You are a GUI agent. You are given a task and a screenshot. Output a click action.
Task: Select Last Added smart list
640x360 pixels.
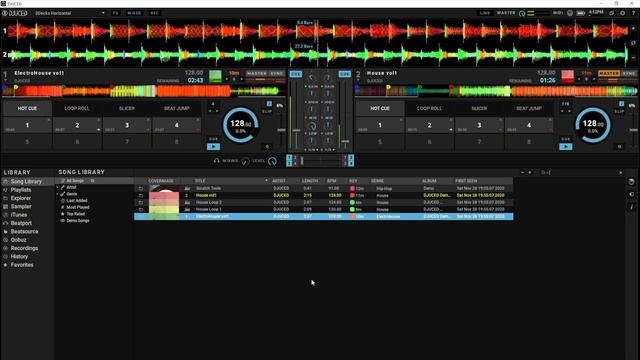tap(77, 200)
